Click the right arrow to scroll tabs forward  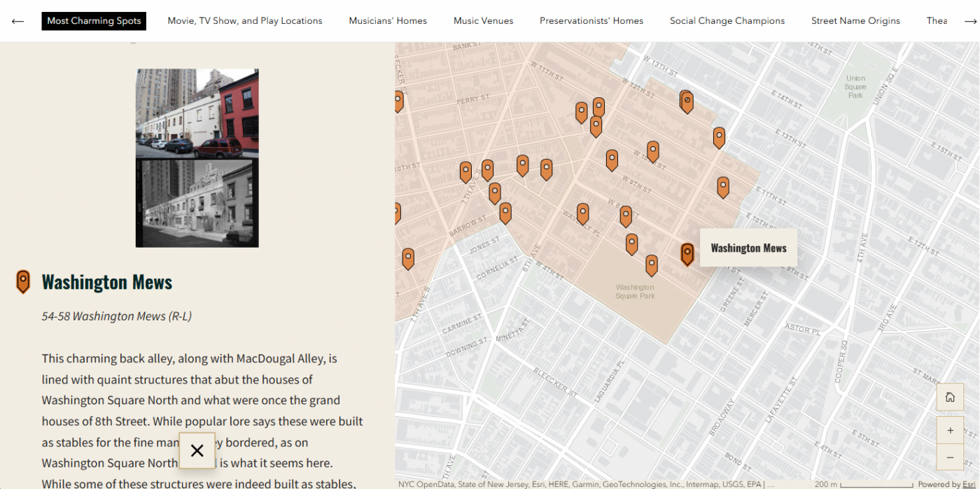coord(969,21)
